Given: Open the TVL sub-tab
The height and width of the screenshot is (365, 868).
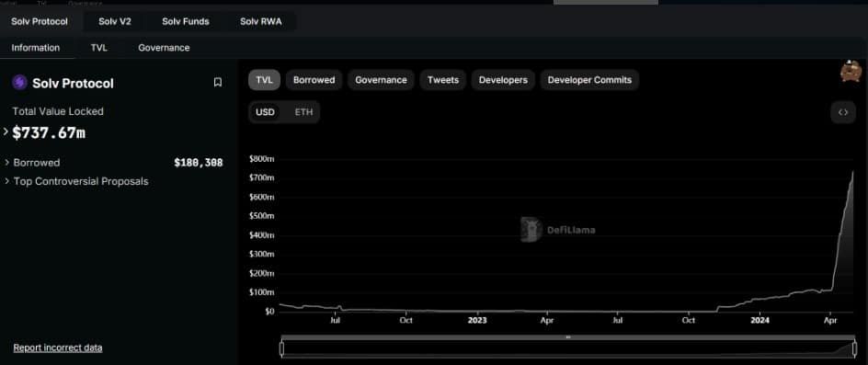Looking at the screenshot, I should [x=99, y=48].
